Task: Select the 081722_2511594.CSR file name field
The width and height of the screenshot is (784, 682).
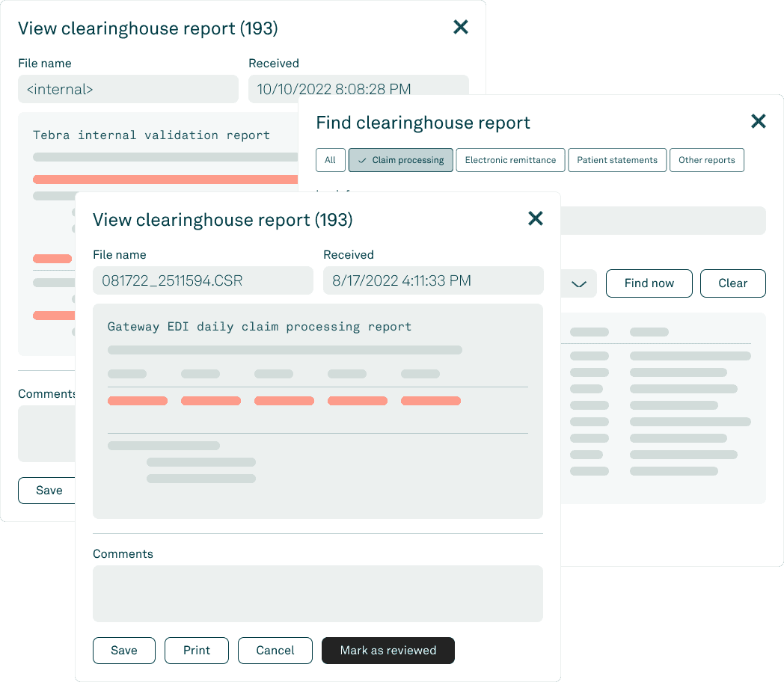Action: click(203, 281)
